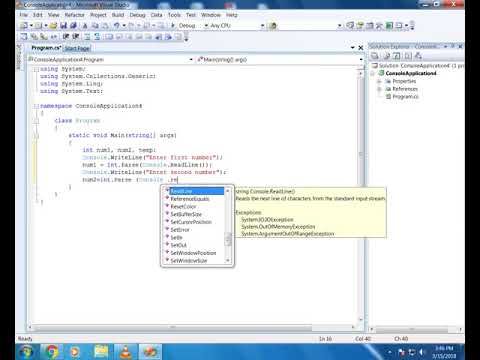480x360 pixels.
Task: Open the Object Browser toolbar icon
Action: (x=370, y=25)
